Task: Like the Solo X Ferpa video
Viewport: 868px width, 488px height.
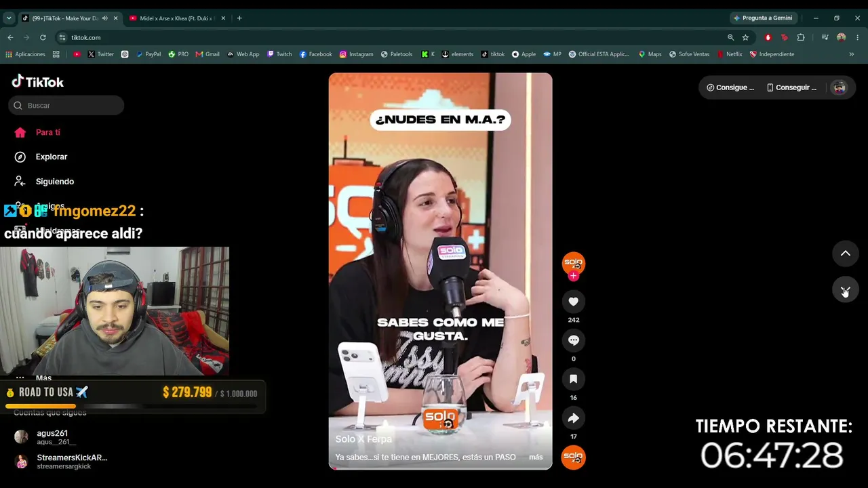Action: 573,302
